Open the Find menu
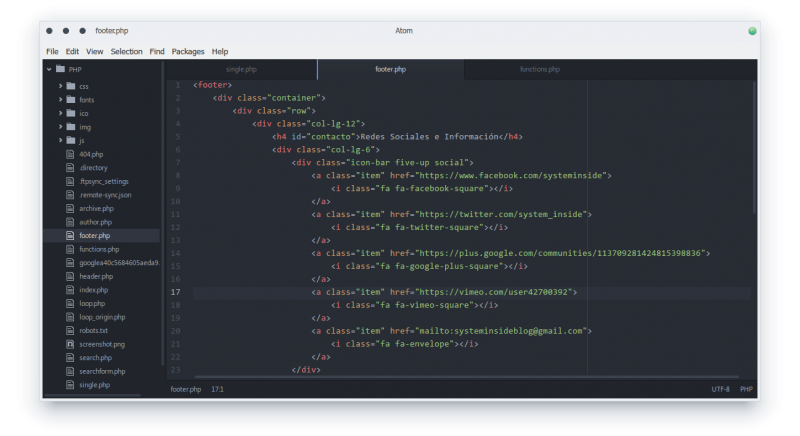 (157, 52)
